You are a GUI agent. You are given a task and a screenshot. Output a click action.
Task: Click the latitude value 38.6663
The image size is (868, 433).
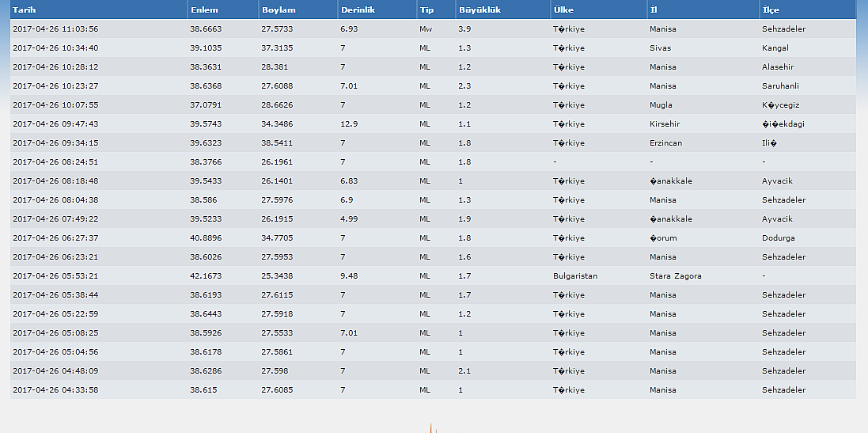[206, 28]
